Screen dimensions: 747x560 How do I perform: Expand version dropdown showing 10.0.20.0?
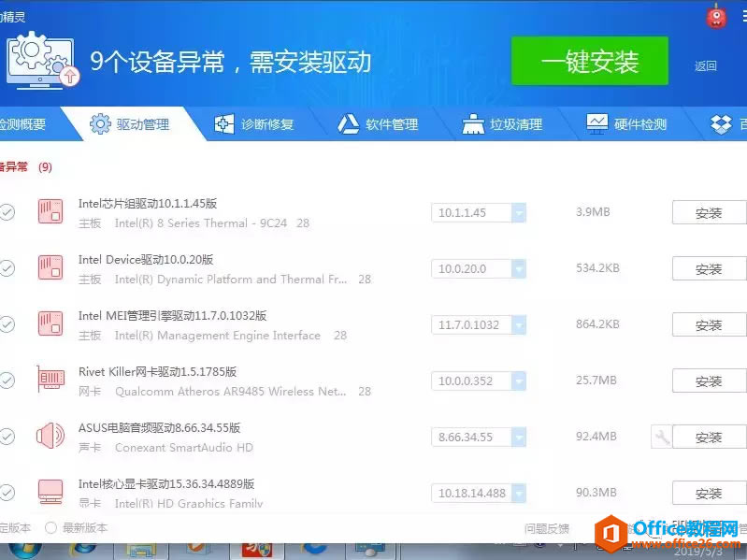click(518, 268)
